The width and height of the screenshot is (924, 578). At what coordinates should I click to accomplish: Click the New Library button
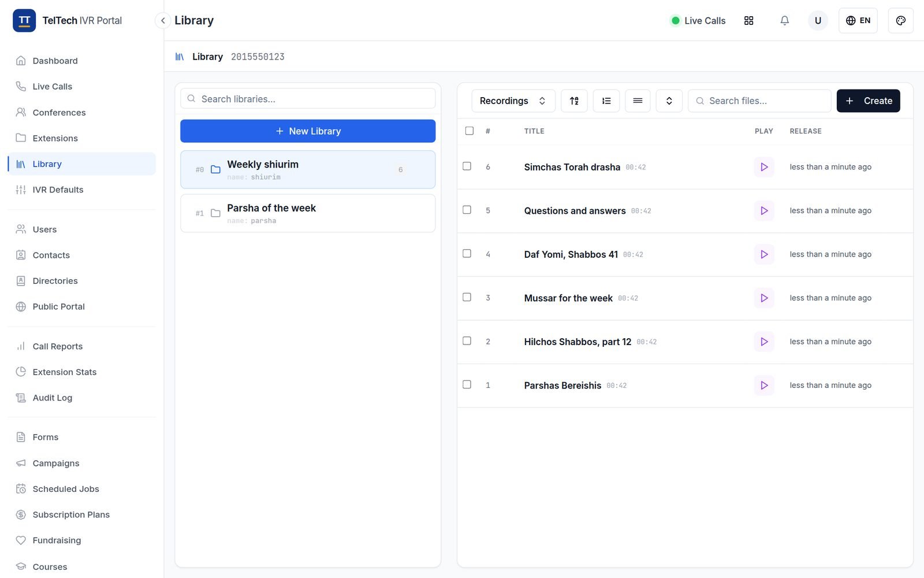click(x=308, y=131)
